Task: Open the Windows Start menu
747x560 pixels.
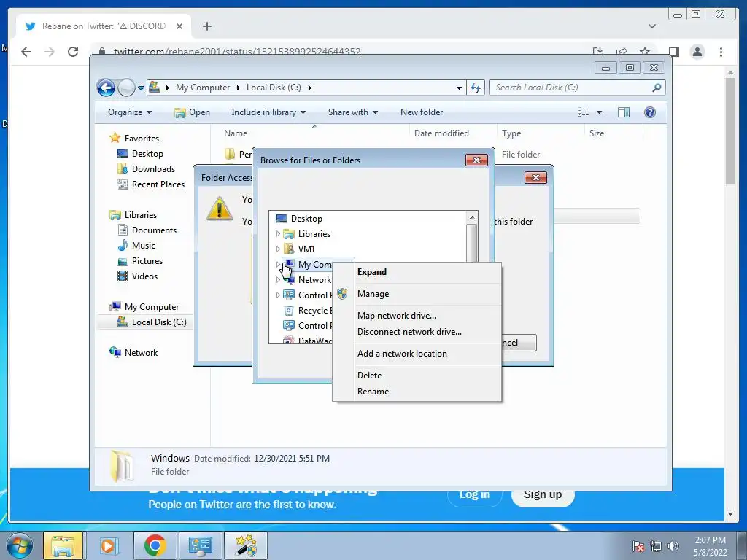Action: click(x=20, y=545)
